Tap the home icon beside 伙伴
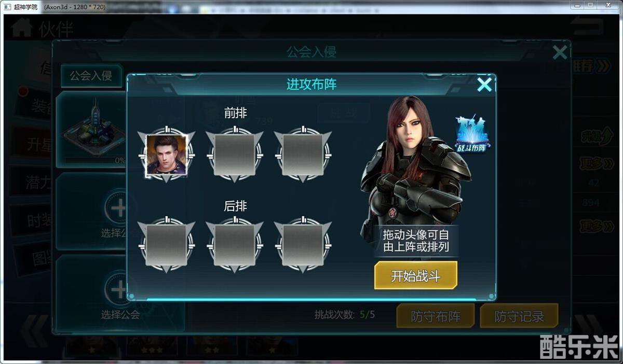 (21, 27)
